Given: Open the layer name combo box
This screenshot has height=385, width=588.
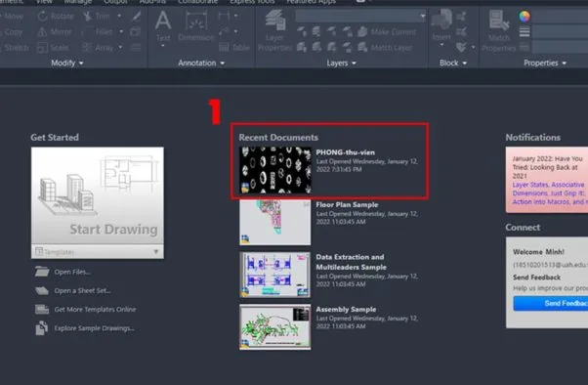Looking at the screenshot, I should coord(360,17).
